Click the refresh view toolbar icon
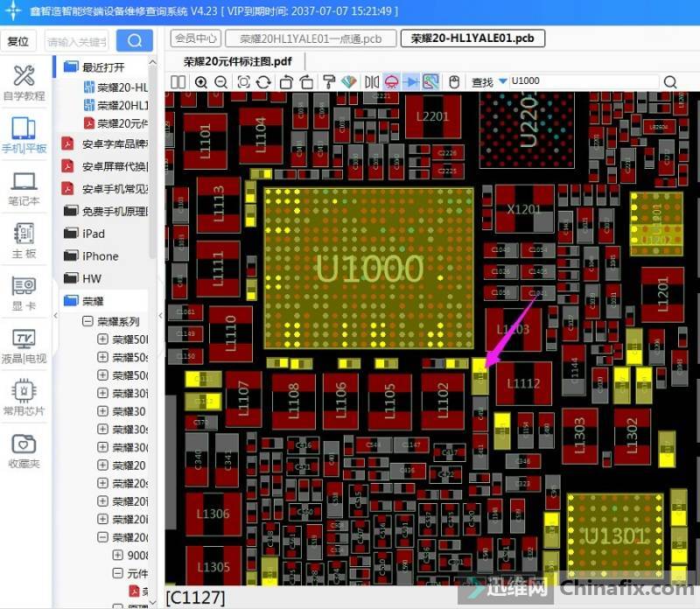 click(264, 81)
